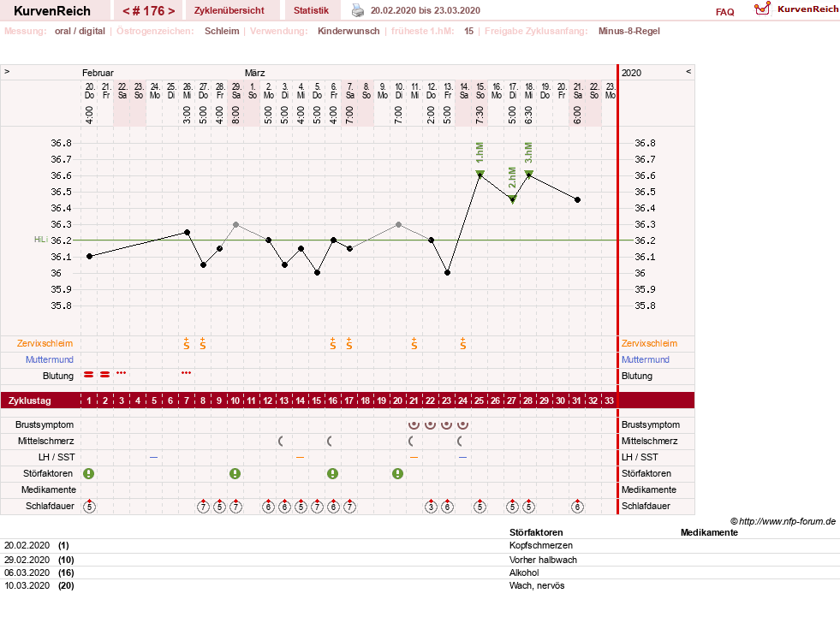The image size is (840, 617).
Task: Click bleeding marker on cycle day 1
Action: (89, 374)
